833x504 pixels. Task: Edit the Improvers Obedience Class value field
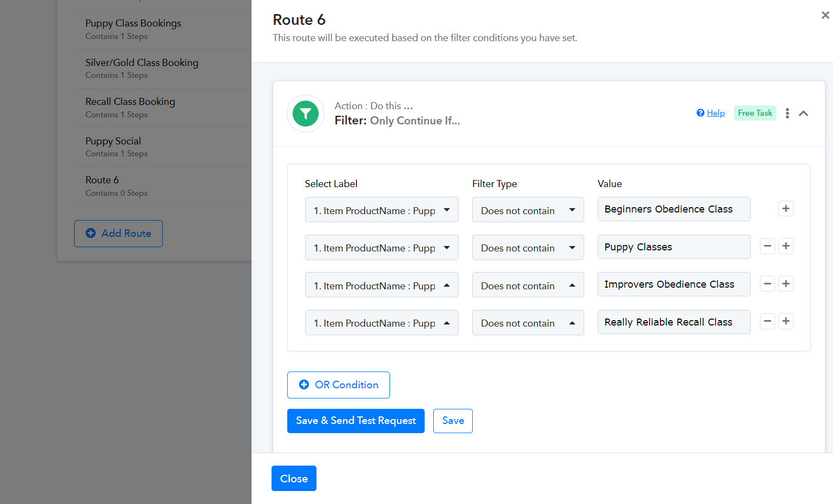[674, 284]
